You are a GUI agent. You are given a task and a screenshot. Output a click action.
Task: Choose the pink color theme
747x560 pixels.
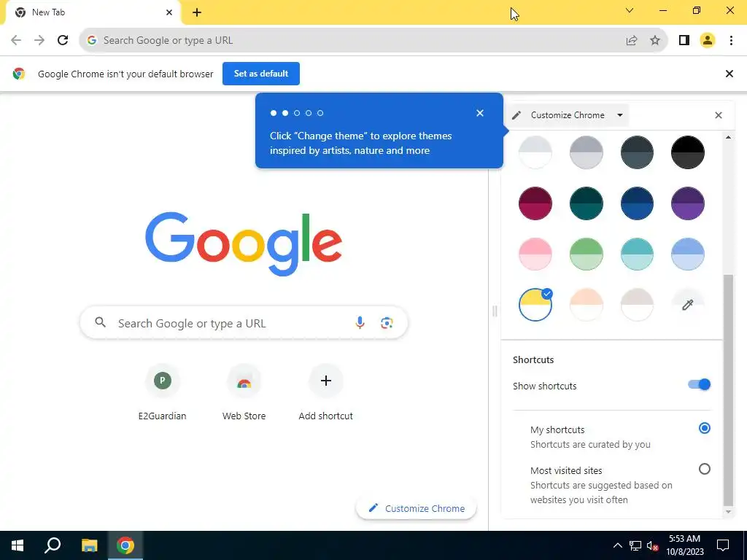point(535,254)
